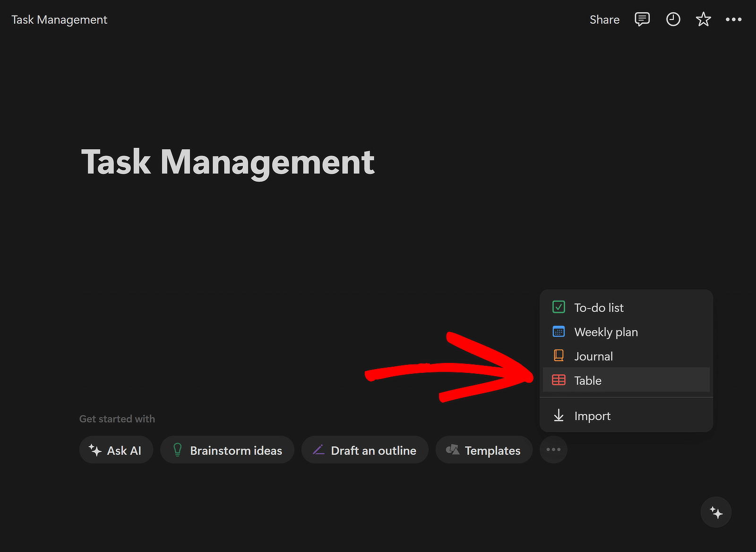756x552 pixels.
Task: Open the comments panel icon
Action: (x=642, y=19)
